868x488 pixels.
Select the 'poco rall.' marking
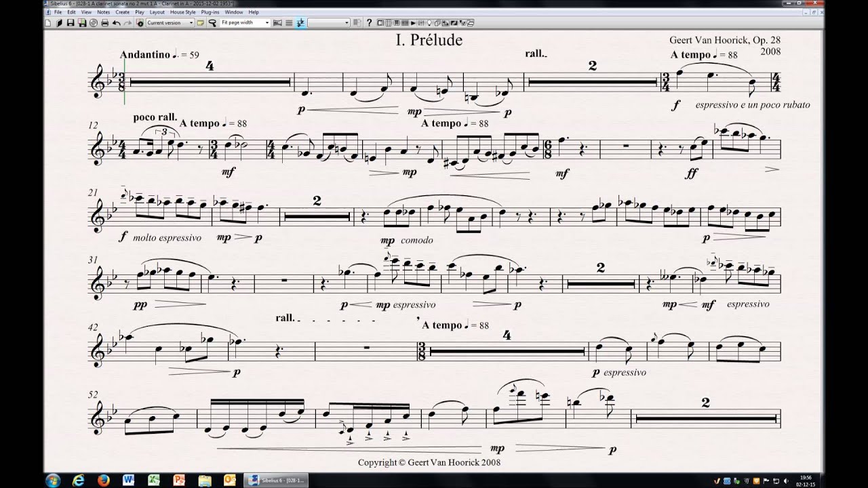tap(155, 117)
